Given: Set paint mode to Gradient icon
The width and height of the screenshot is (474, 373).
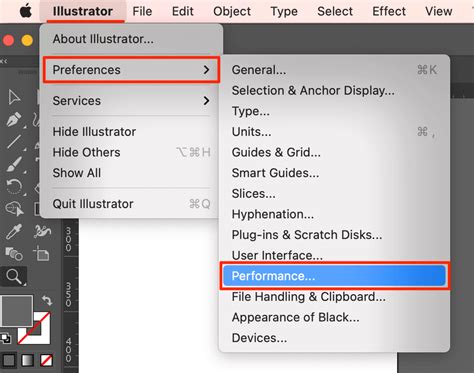Looking at the screenshot, I should point(27,360).
